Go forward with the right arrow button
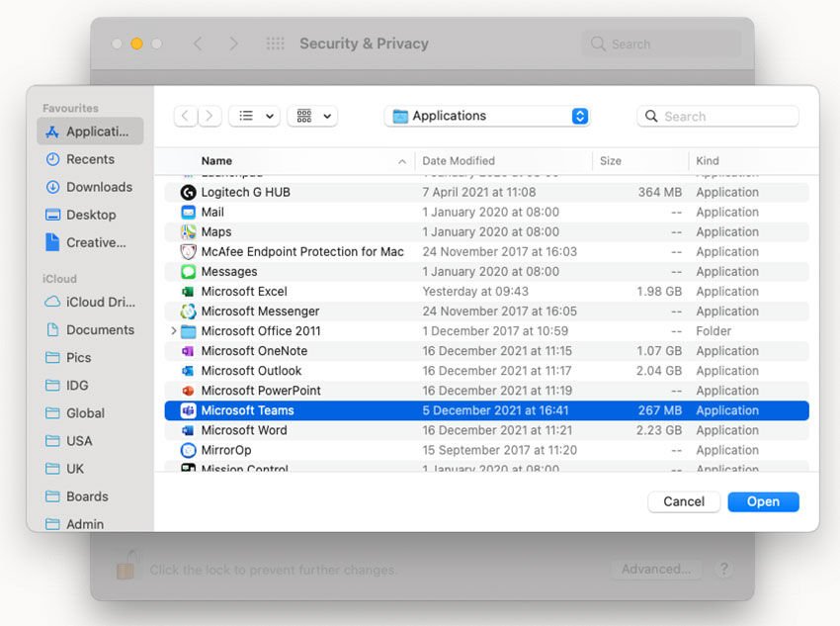The height and width of the screenshot is (626, 840). 210,116
